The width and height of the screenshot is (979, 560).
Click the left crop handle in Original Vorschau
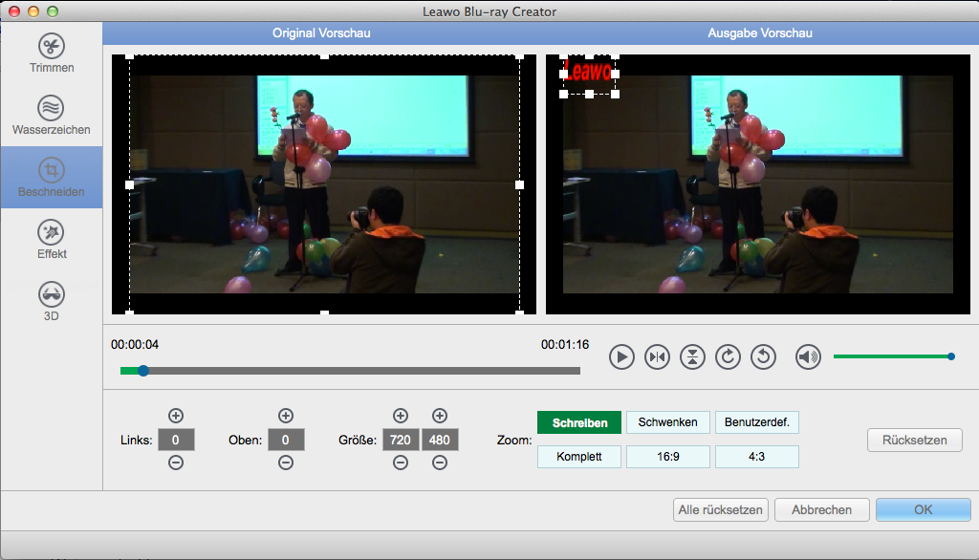click(130, 184)
